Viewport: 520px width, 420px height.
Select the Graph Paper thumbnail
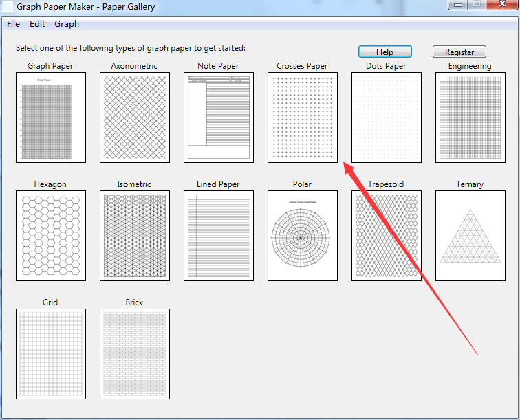click(50, 118)
